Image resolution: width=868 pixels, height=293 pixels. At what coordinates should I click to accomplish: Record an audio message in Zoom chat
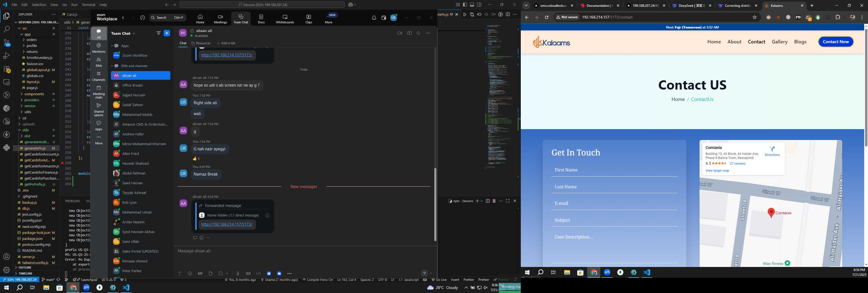(x=238, y=273)
